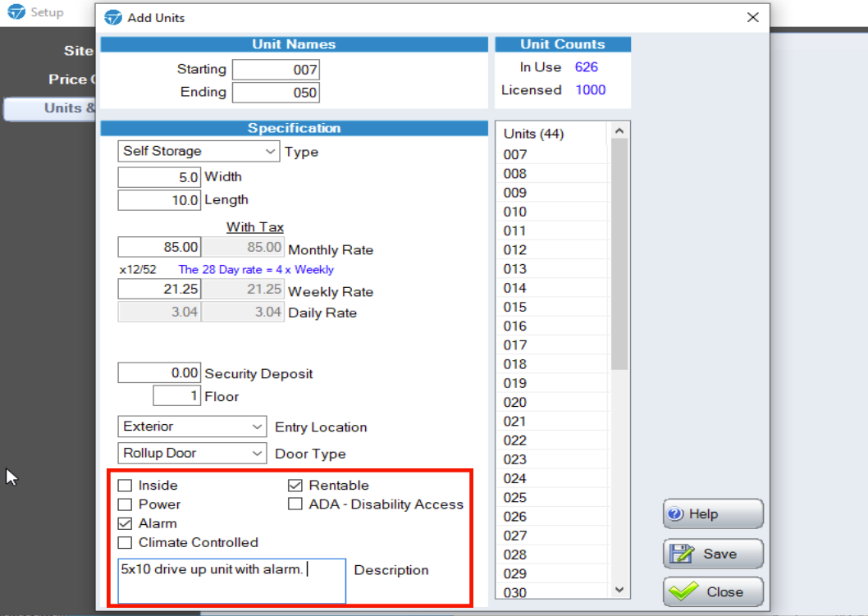This screenshot has height=616, width=868.
Task: Click the Save button disk icon
Action: pyautogui.click(x=682, y=554)
